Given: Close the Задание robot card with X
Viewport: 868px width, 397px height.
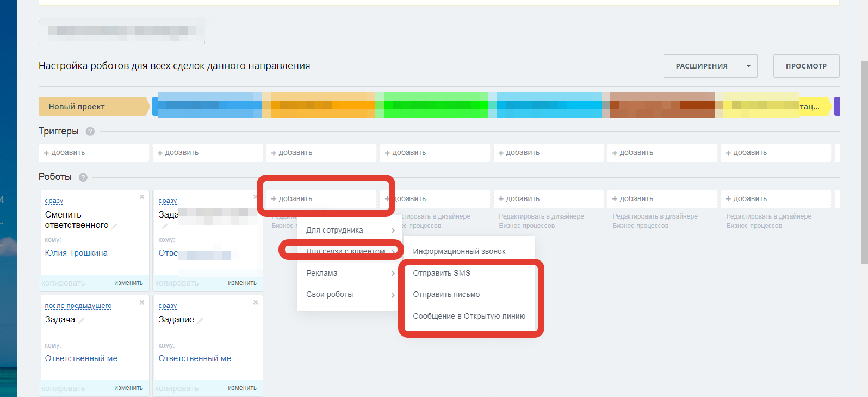Looking at the screenshot, I should (256, 302).
